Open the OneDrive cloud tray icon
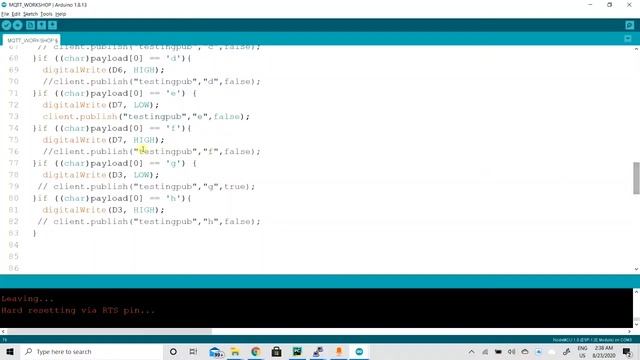Image resolution: width=640 pixels, height=360 pixels. [525, 352]
